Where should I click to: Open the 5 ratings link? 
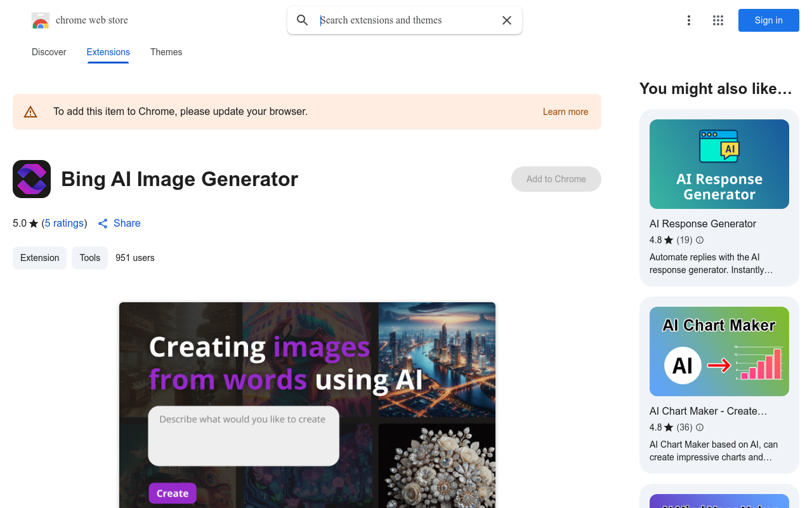pyautogui.click(x=64, y=224)
